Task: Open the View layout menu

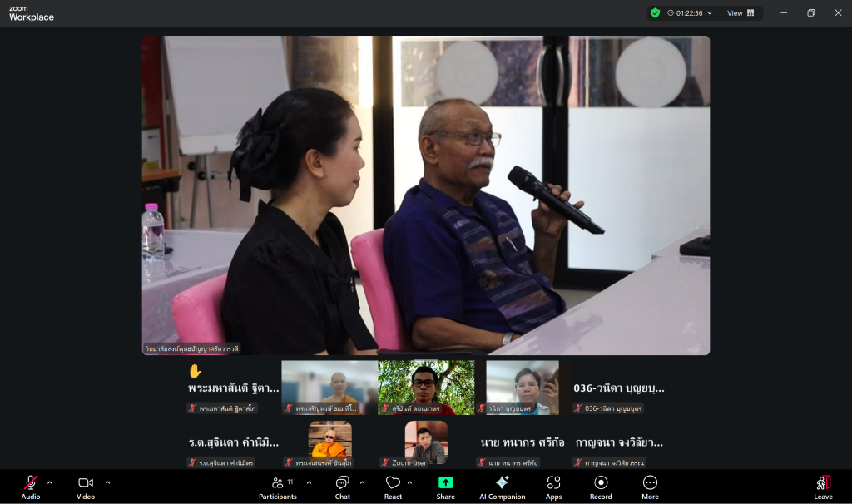Action: pyautogui.click(x=740, y=13)
